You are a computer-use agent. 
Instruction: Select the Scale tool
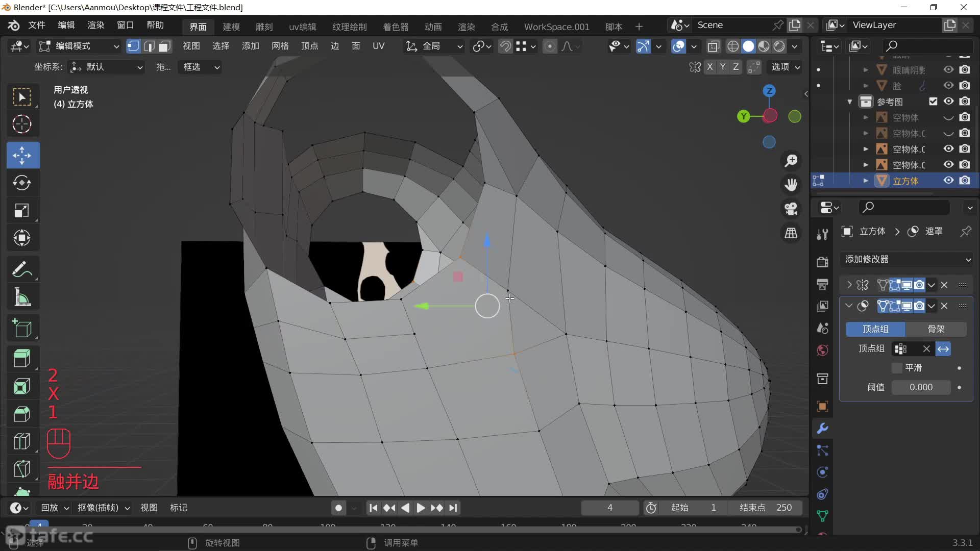pos(22,210)
